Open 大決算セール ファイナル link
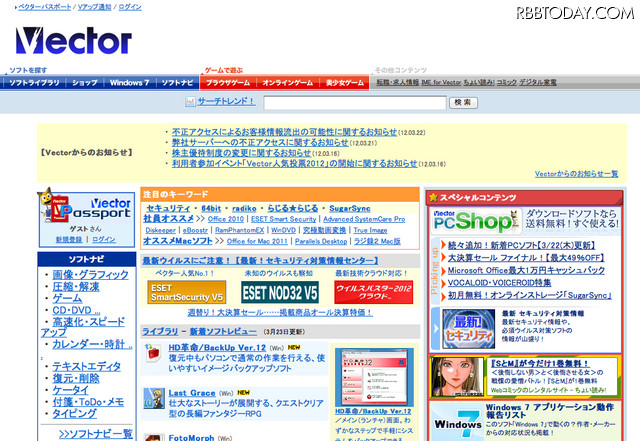 tap(526, 258)
